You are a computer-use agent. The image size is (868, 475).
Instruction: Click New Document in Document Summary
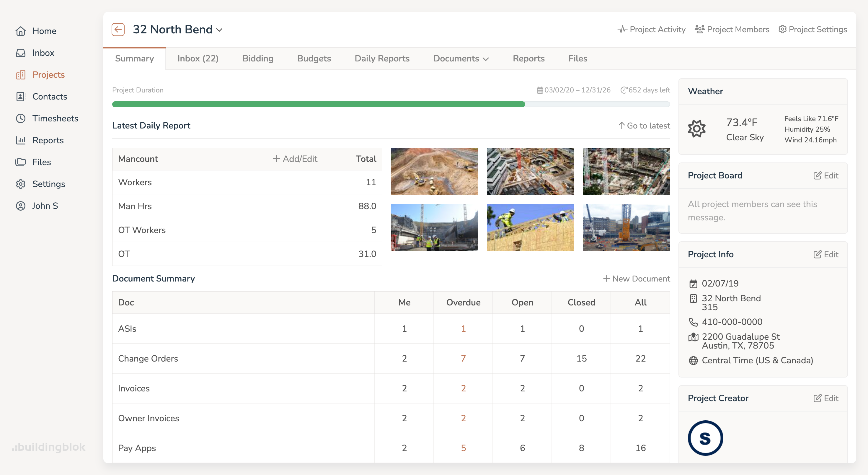636,279
